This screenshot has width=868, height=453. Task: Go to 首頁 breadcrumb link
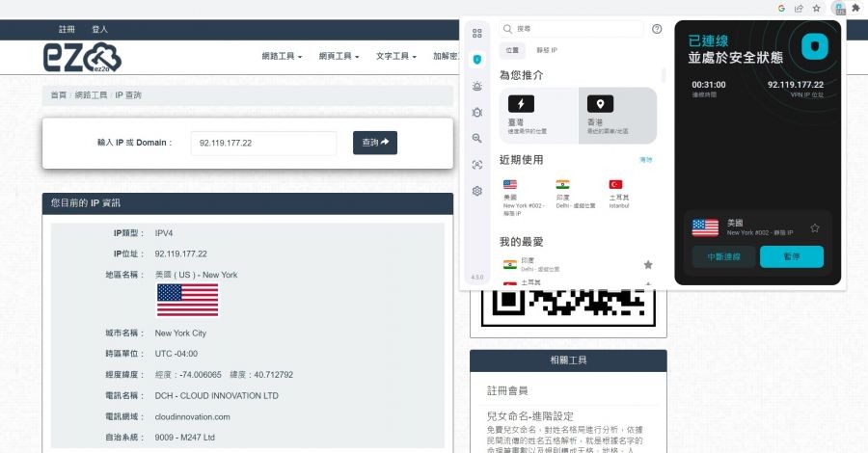(x=58, y=95)
